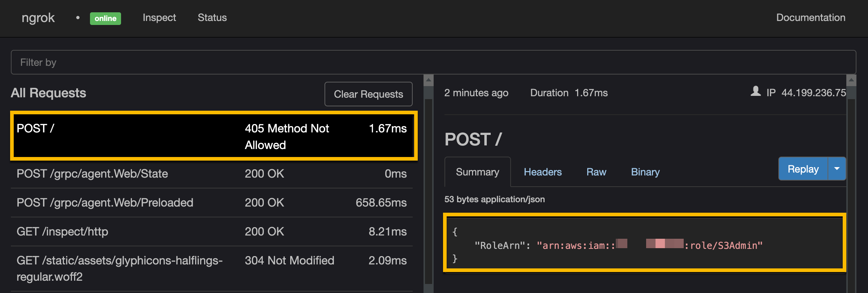Click the ngrok logo text
Screen dimensions: 868x293
tap(38, 18)
